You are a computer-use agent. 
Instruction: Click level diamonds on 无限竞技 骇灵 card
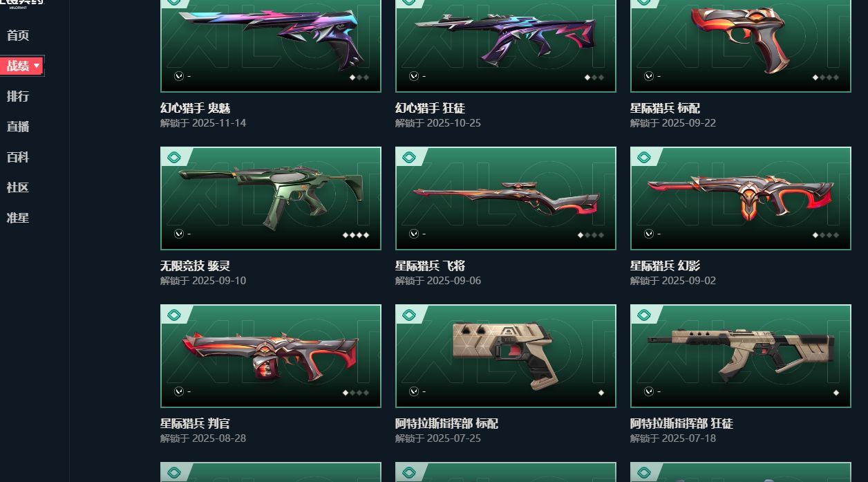356,235
